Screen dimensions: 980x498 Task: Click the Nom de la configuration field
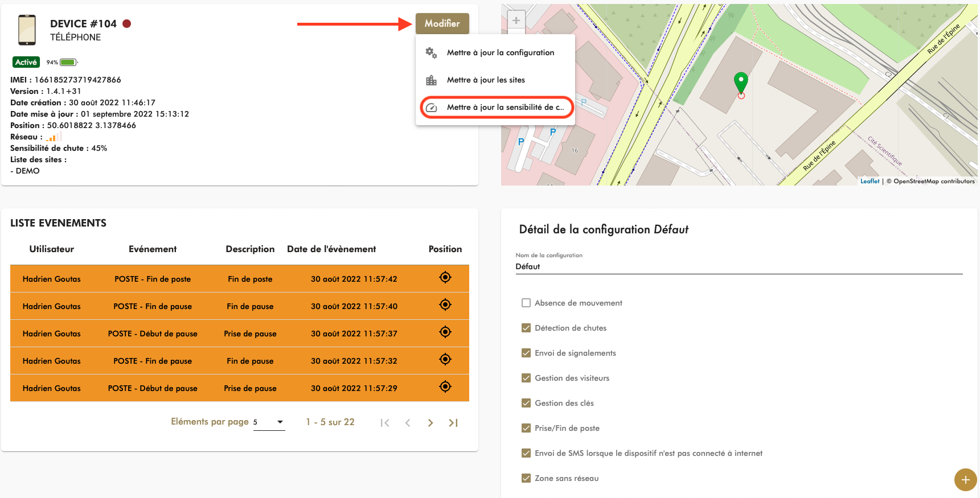tap(739, 266)
